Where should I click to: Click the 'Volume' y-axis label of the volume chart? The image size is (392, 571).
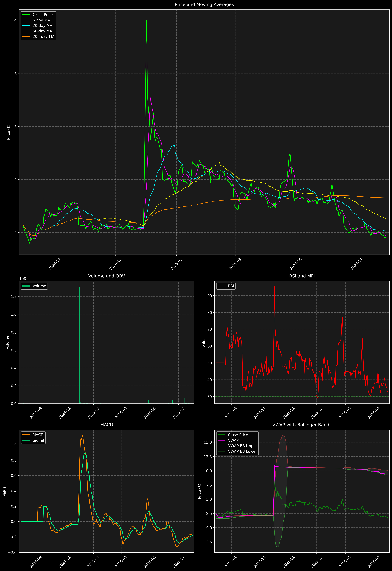[x=7, y=342]
